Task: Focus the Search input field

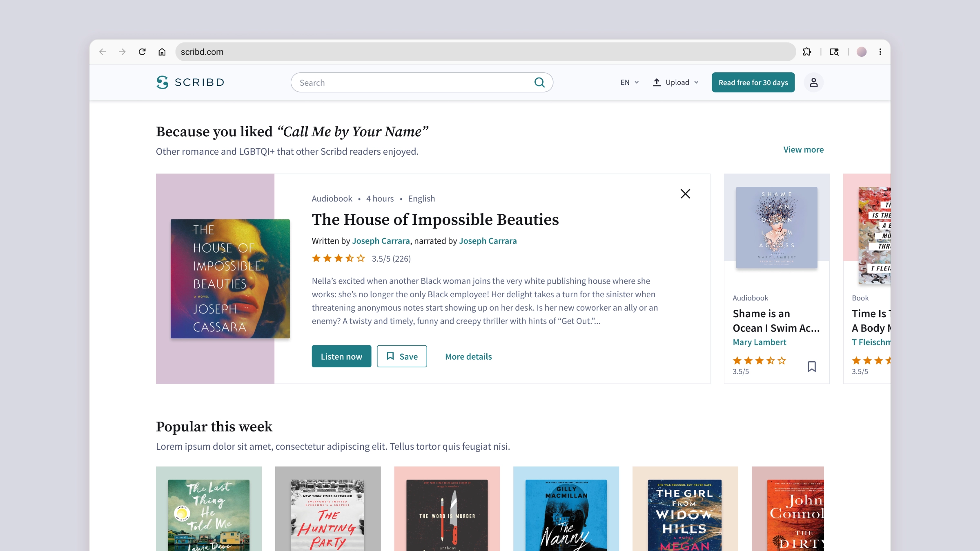Action: pos(422,82)
